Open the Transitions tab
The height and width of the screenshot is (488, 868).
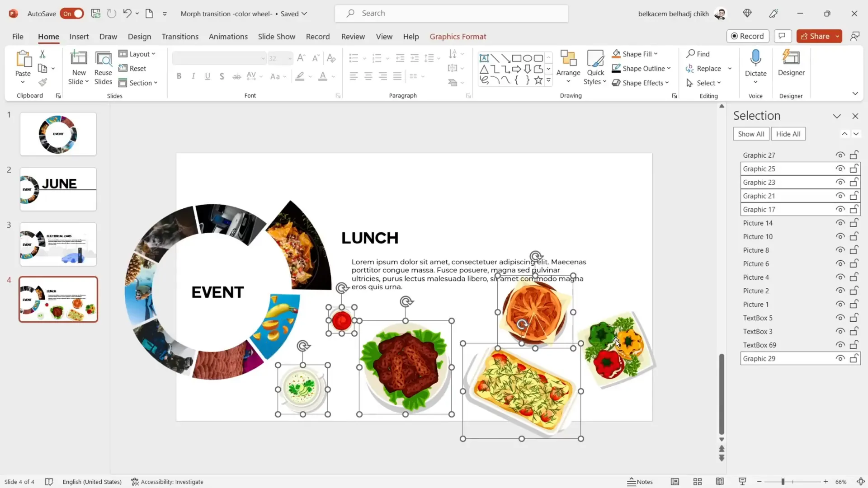[x=180, y=37]
